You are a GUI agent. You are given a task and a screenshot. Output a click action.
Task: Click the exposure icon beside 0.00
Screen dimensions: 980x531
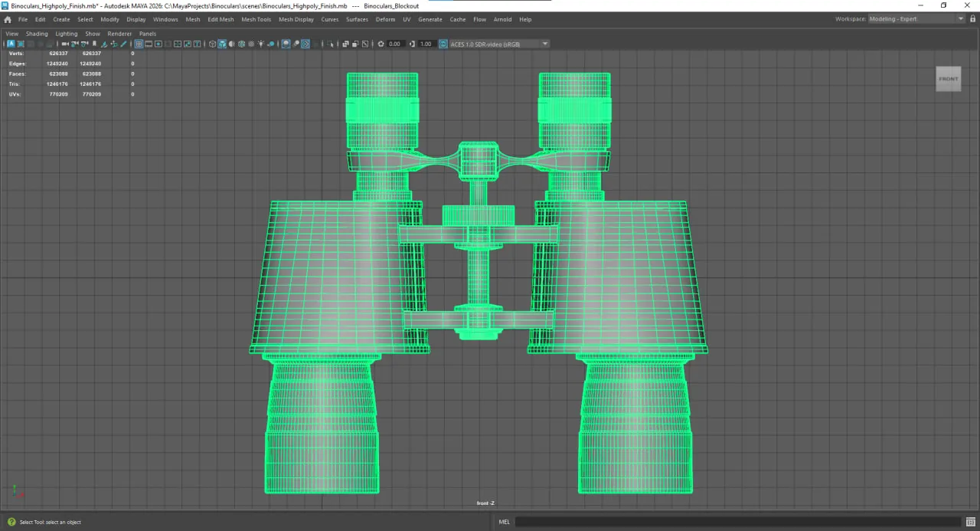pyautogui.click(x=381, y=44)
